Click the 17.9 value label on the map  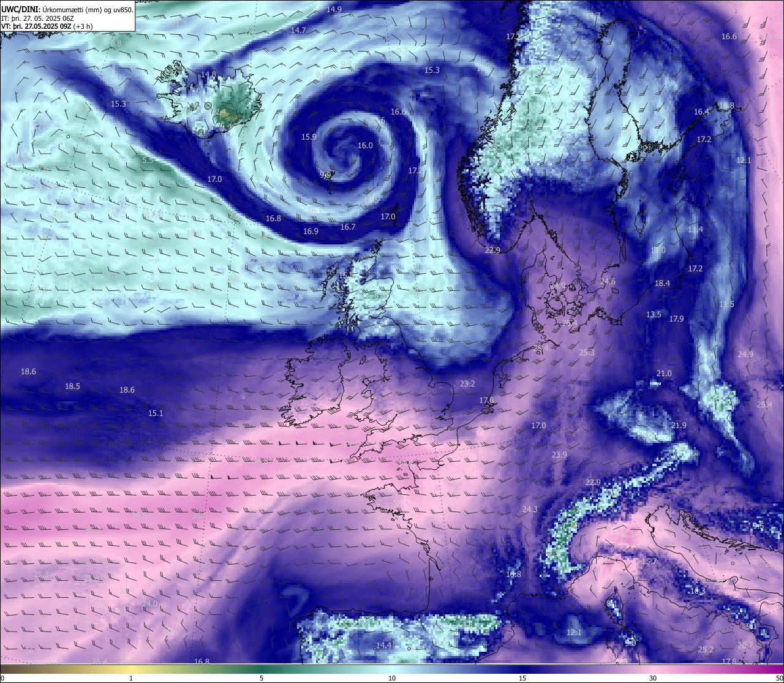tap(676, 319)
